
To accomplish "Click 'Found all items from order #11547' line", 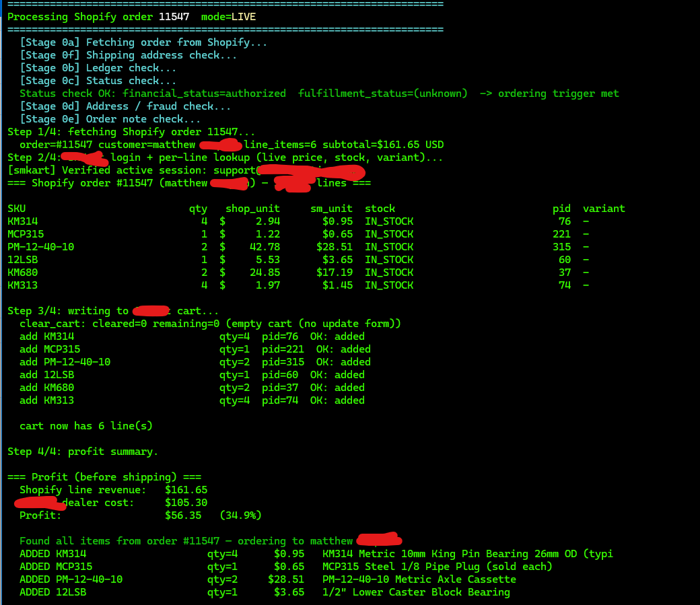I will (x=211, y=542).
